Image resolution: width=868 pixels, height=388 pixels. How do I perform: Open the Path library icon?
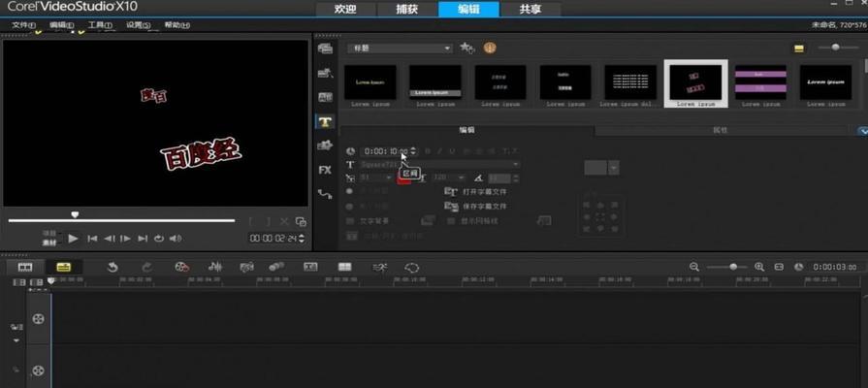pyautogui.click(x=325, y=194)
